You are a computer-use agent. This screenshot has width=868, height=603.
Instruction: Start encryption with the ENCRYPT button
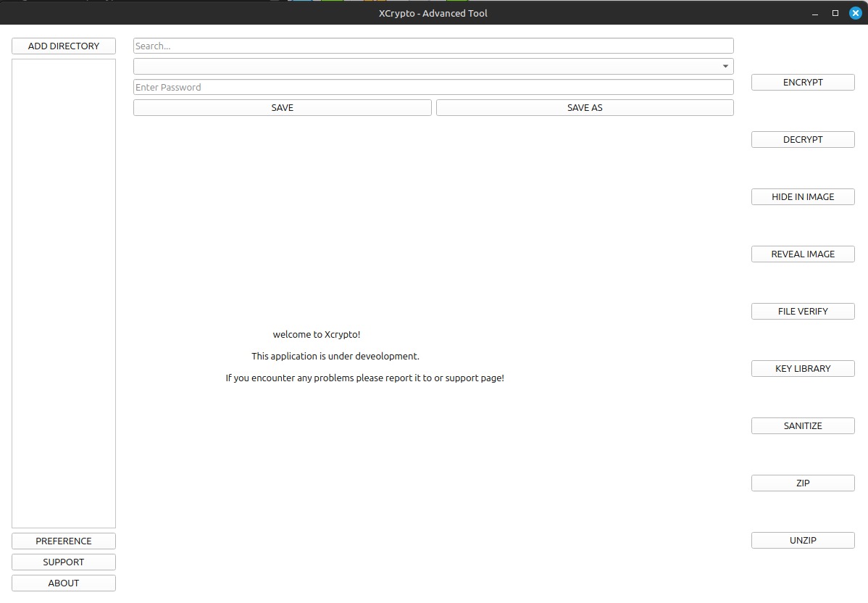(x=803, y=82)
